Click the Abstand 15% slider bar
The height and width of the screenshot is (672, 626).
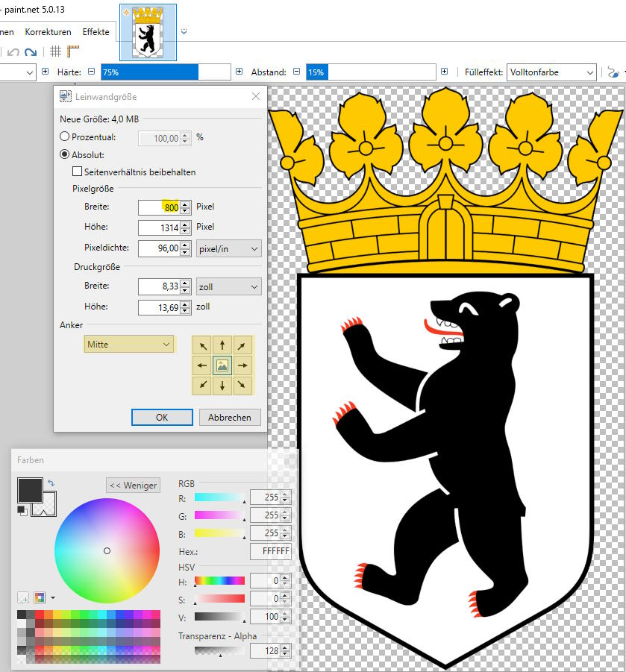[371, 72]
